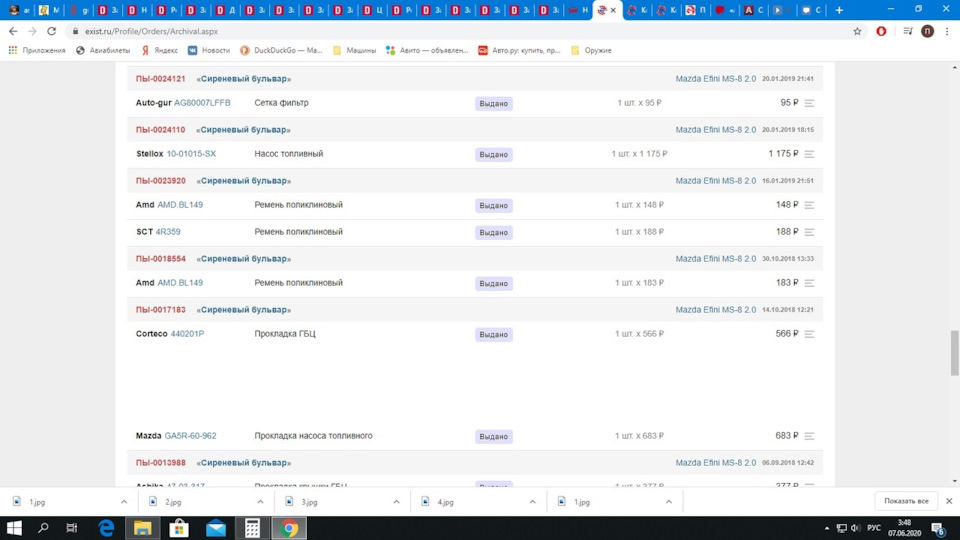
Task: Click Выдано status of Насос топливный row
Action: tap(493, 154)
